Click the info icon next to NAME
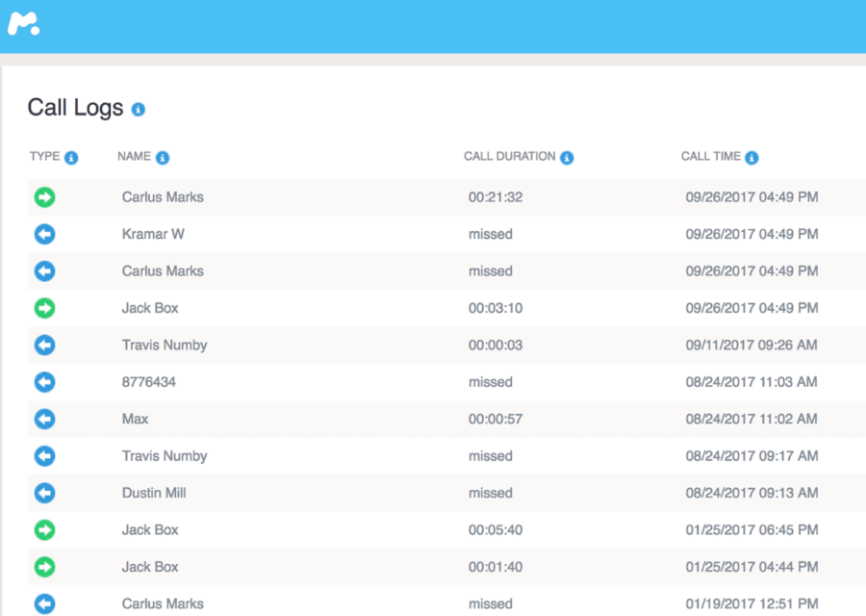This screenshot has height=616, width=866. pyautogui.click(x=163, y=158)
